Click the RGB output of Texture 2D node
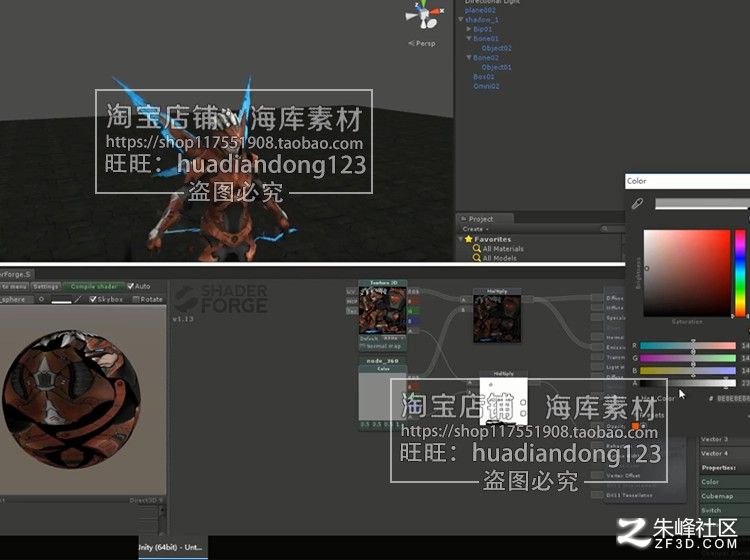Screen dimensions: 750x560 [414, 291]
